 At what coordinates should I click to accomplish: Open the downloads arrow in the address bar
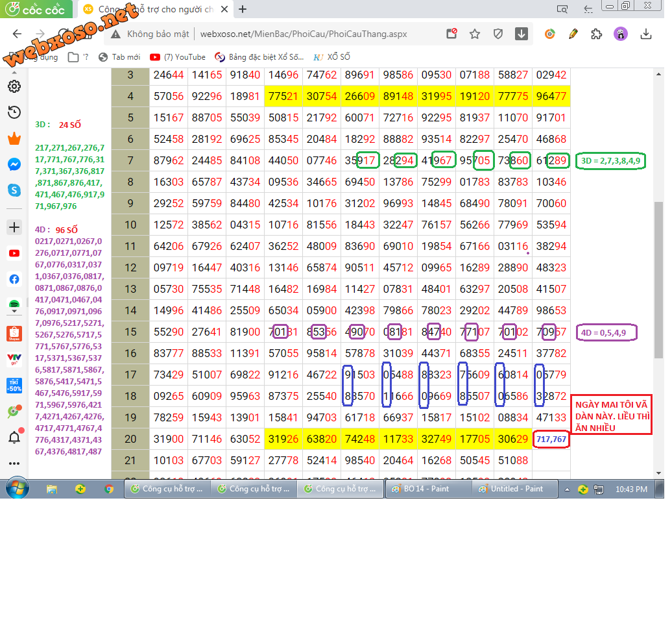[x=522, y=34]
